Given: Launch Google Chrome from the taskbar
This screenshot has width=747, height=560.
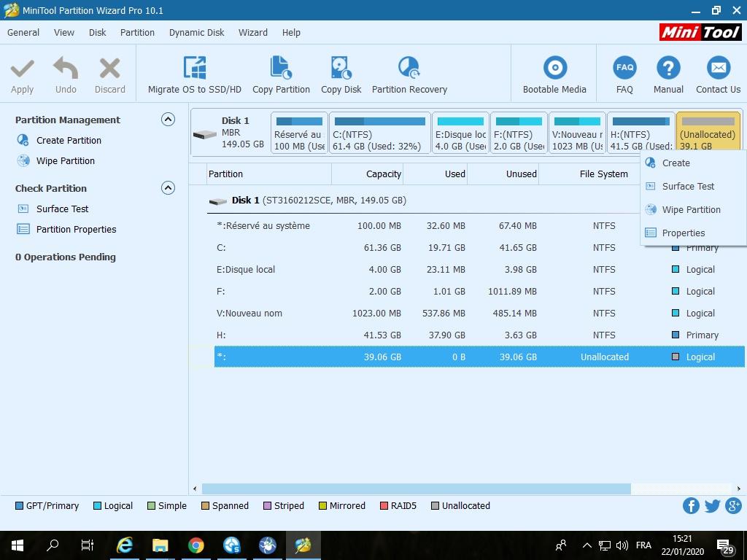Looking at the screenshot, I should tap(196, 545).
